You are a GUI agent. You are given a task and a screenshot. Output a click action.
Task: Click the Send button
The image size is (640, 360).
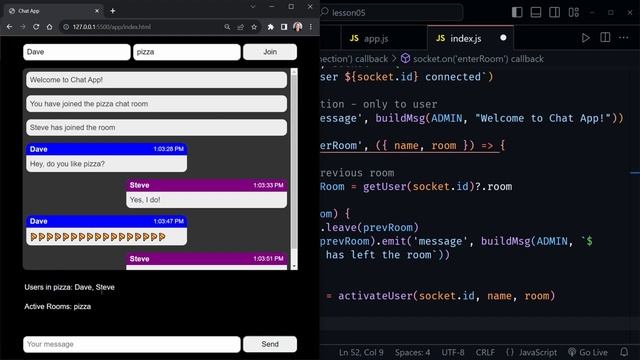coord(270,344)
